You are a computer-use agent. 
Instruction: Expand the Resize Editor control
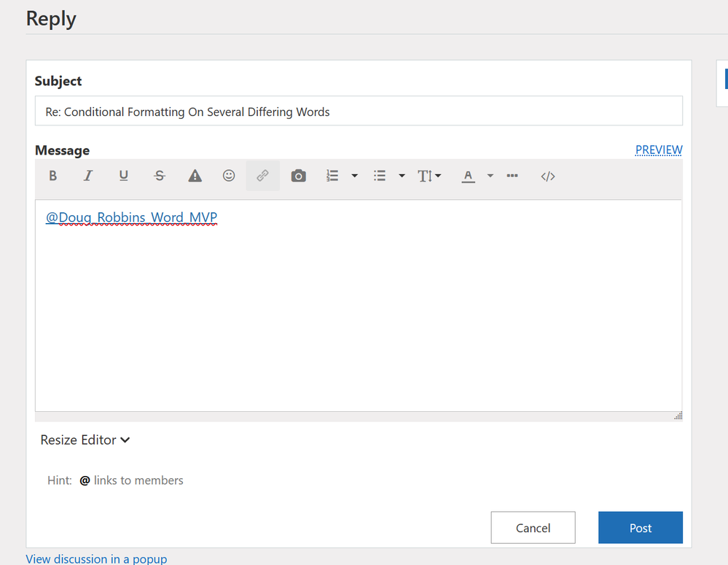(x=85, y=440)
